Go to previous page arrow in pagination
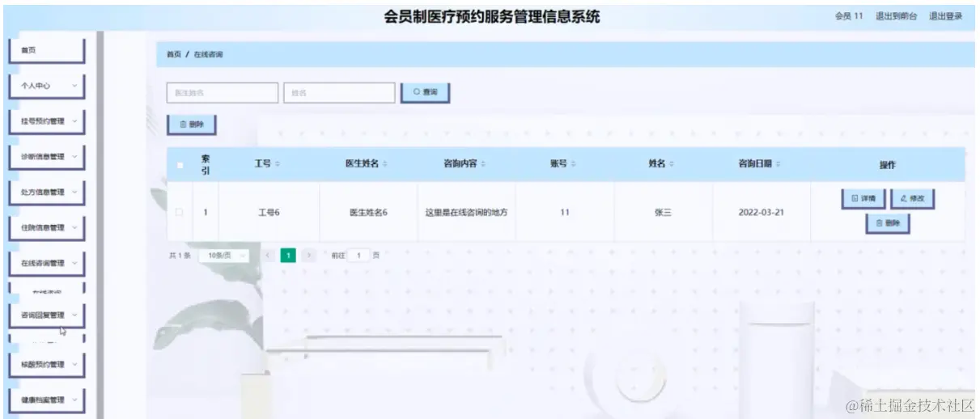Viewport: 980px width, 419px height. click(x=268, y=255)
